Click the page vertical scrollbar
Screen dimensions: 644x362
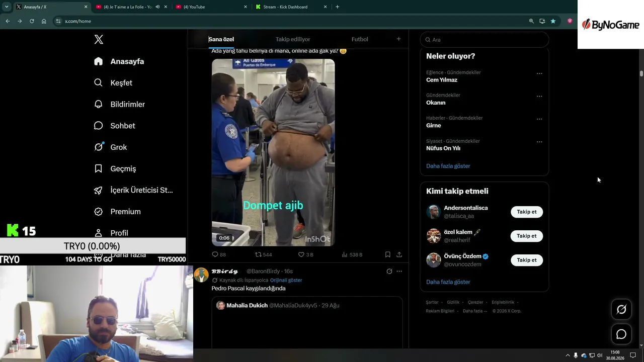pyautogui.click(x=641, y=73)
